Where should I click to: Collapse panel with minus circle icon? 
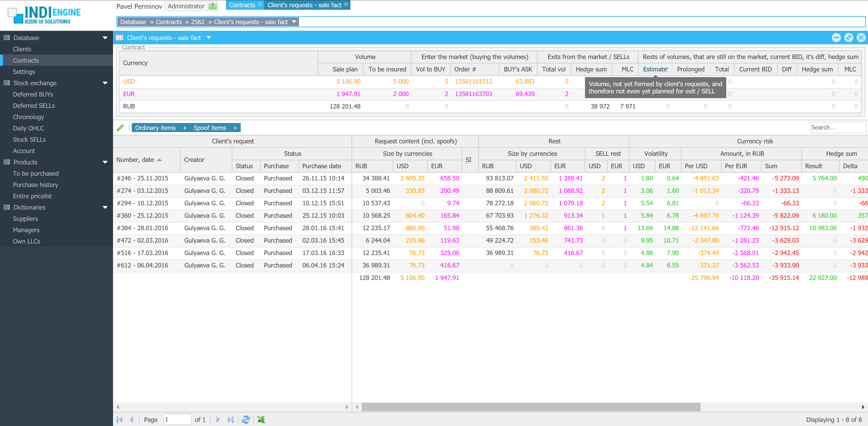pyautogui.click(x=836, y=37)
